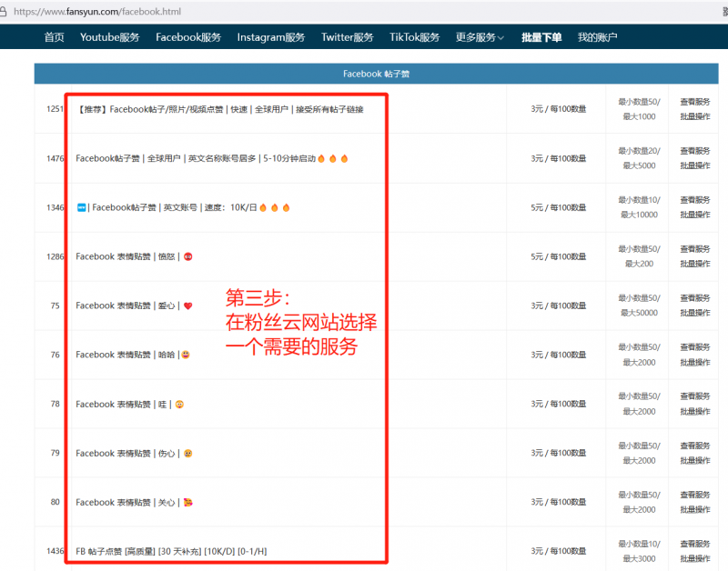
Task: Click 批量操作 in the 关心 reaction row
Action: (695, 510)
